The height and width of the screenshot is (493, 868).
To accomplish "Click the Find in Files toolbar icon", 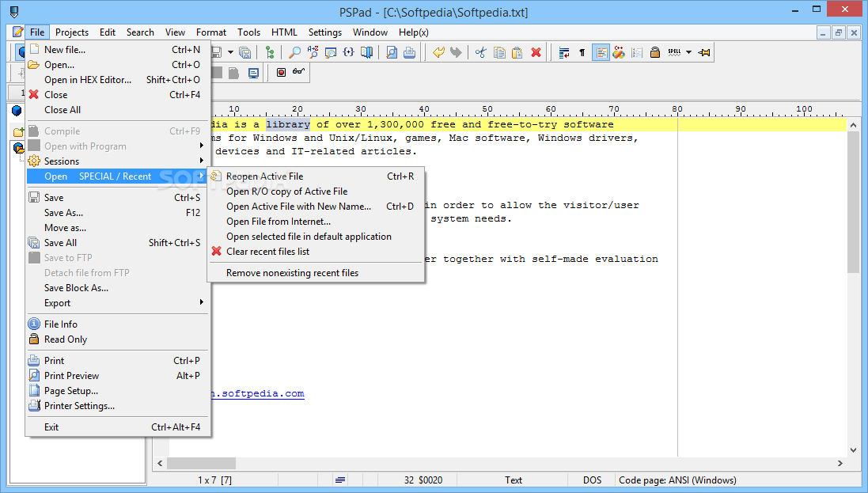I will 331,52.
